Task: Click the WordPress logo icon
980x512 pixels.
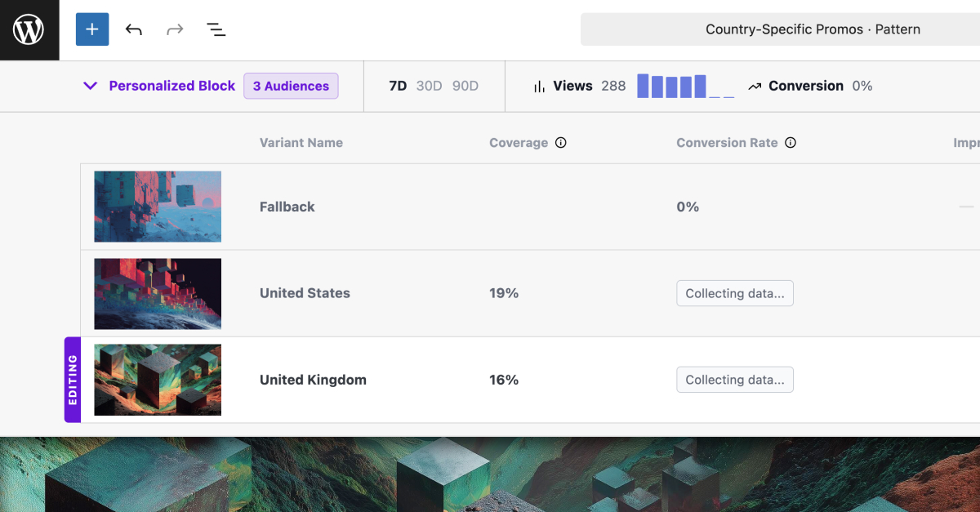Action: [29, 29]
